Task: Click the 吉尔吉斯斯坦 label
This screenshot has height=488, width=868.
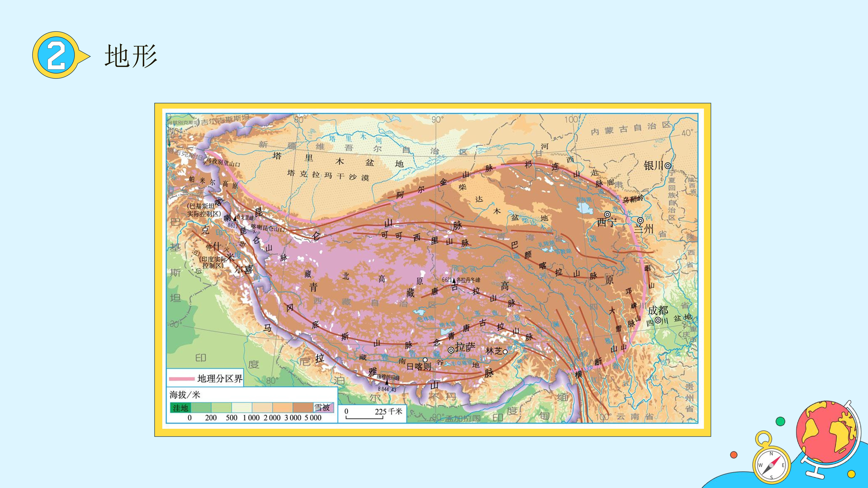Action: pos(225,120)
